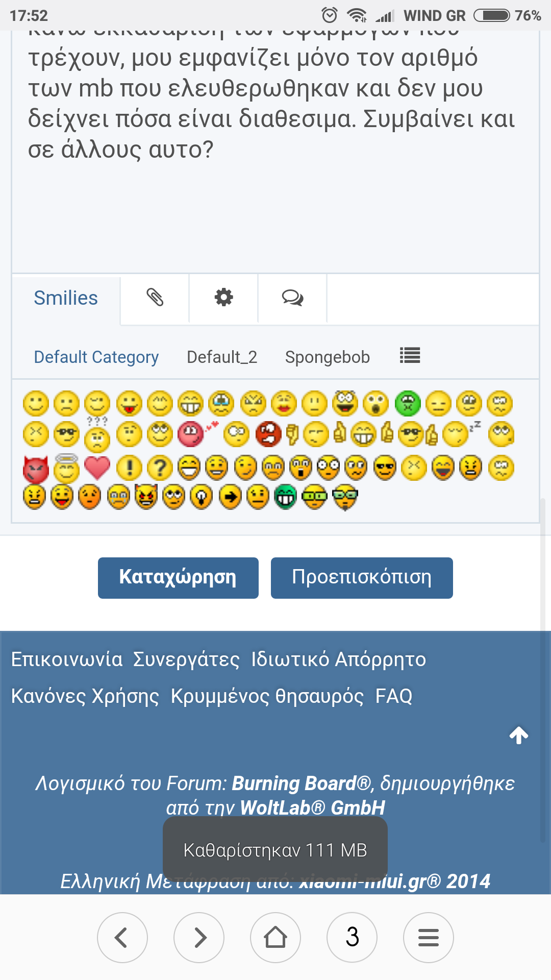
Task: Insert the question mark smiley
Action: [x=160, y=468]
